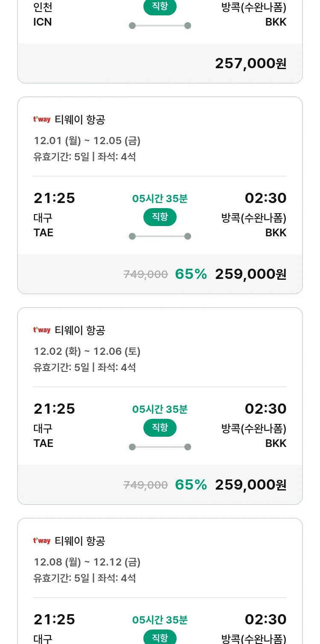Open 12.08 (월) ~ 12.12 (금) date range
Image resolution: width=320 pixels, height=644 pixels.
pos(87,562)
